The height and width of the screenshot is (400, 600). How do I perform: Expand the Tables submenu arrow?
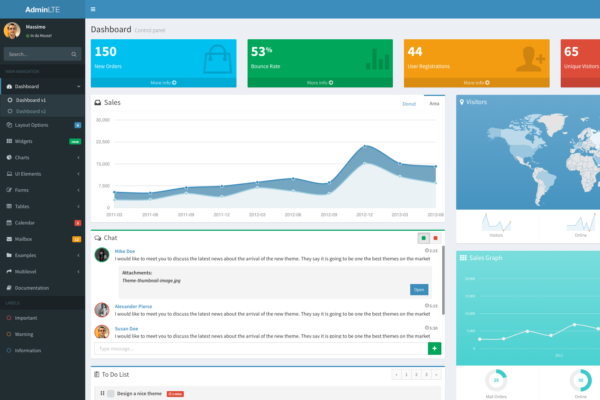78,206
